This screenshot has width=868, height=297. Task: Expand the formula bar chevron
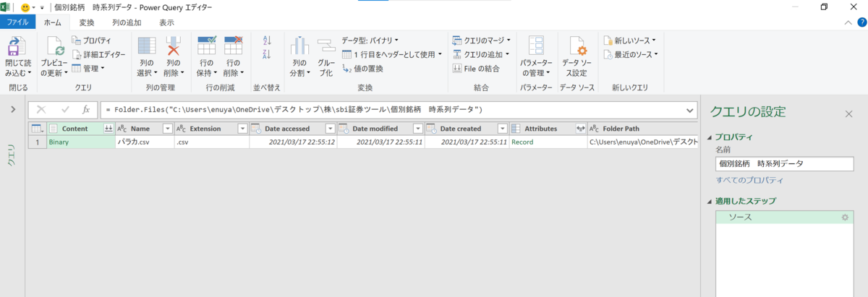(x=691, y=110)
